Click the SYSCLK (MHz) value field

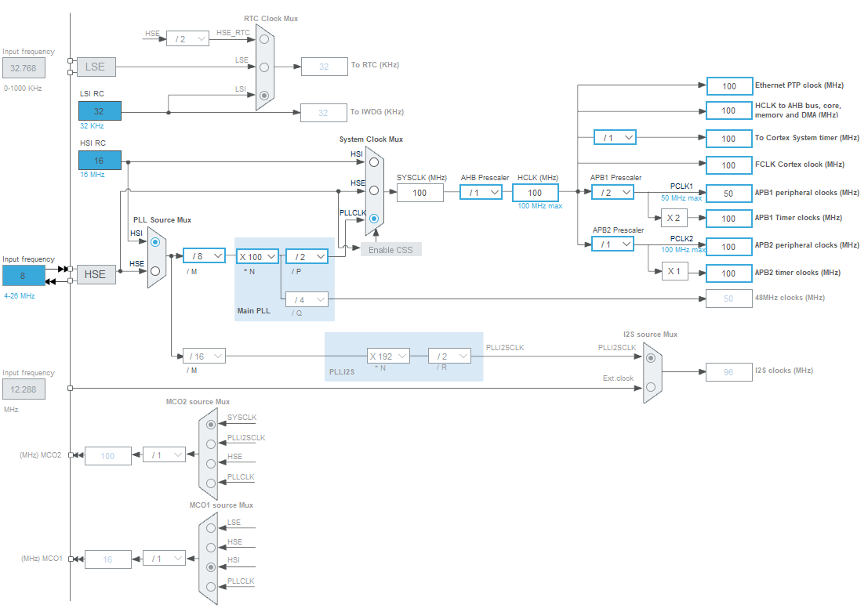(x=419, y=193)
